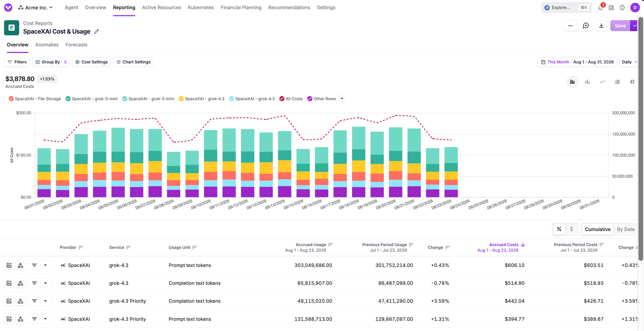Click chart icon in grok-4.3 Prompt text tokens row
Viewport: 644px width, 331px height.
point(9,265)
